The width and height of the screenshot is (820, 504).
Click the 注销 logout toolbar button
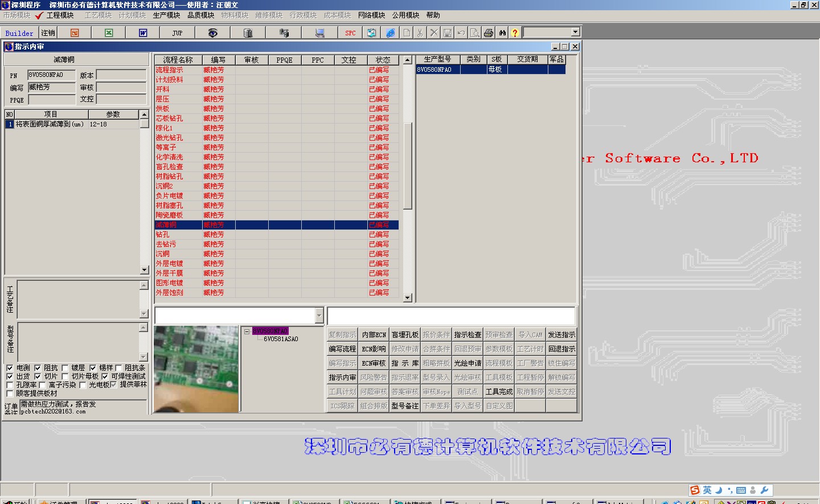pos(48,33)
